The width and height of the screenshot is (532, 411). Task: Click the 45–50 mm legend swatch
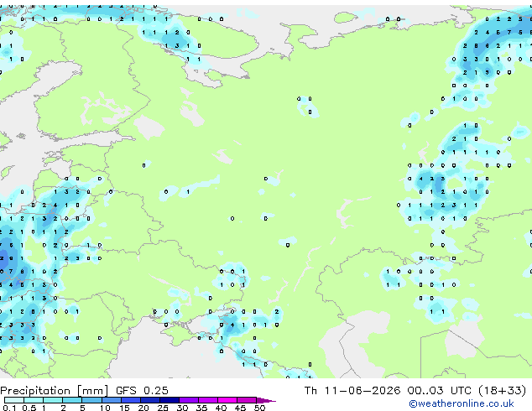[x=247, y=400]
